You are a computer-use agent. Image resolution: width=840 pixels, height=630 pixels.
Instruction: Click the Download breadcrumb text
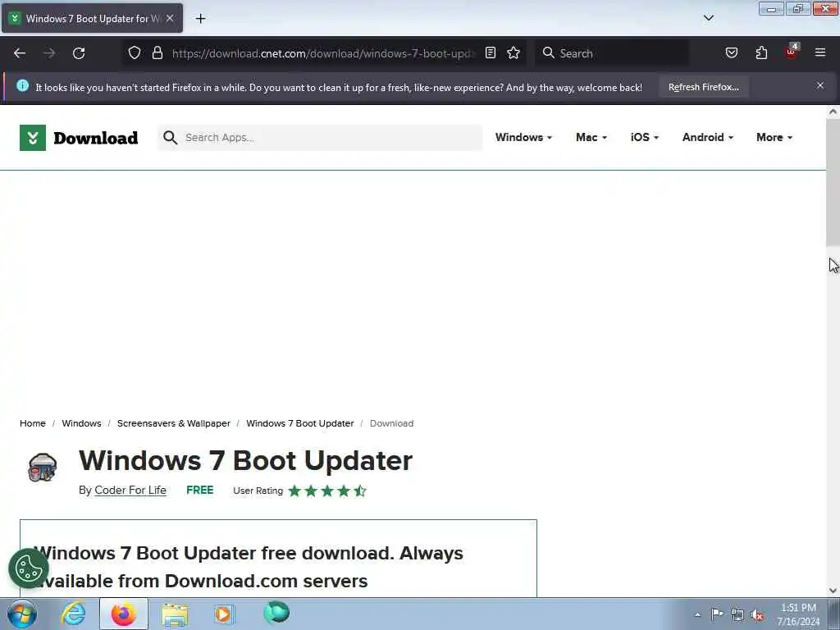[391, 423]
